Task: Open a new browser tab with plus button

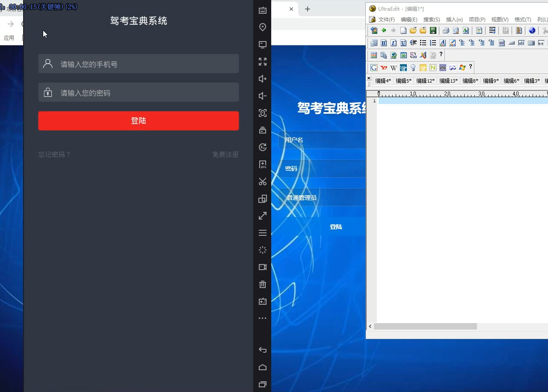Action: coord(307,9)
